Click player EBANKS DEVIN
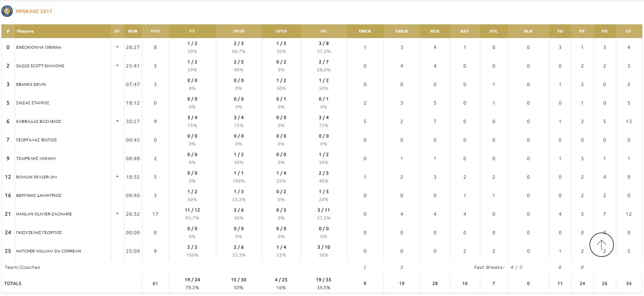The width and height of the screenshot is (644, 296). click(x=31, y=84)
